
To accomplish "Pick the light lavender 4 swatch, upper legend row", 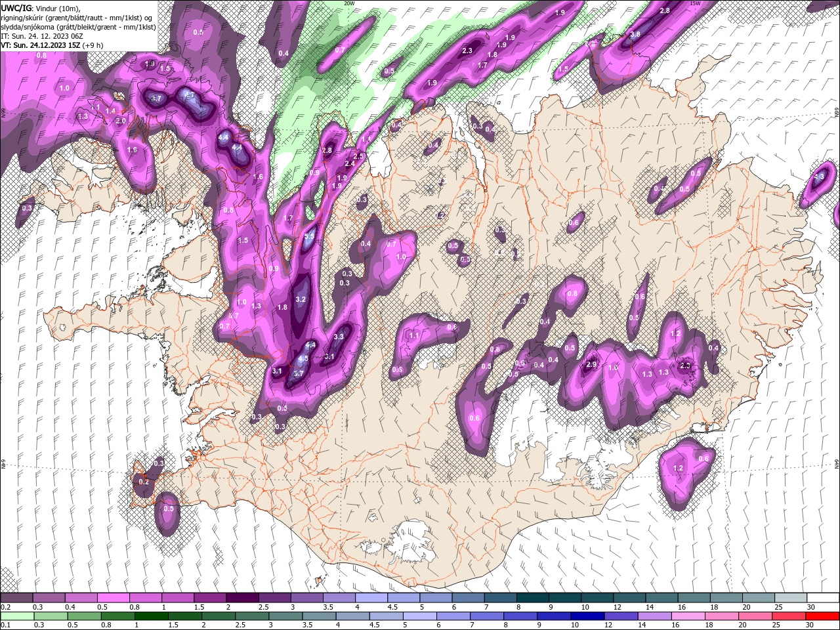I will point(371,598).
